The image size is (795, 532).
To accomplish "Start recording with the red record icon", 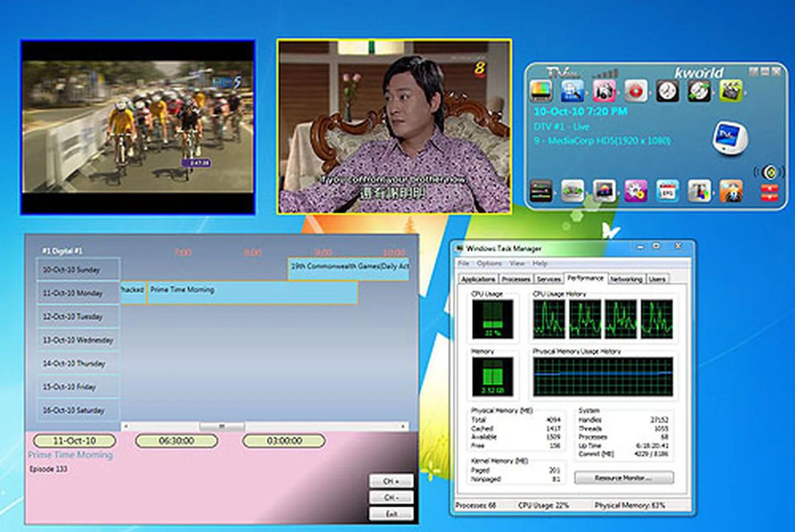I will (x=636, y=91).
